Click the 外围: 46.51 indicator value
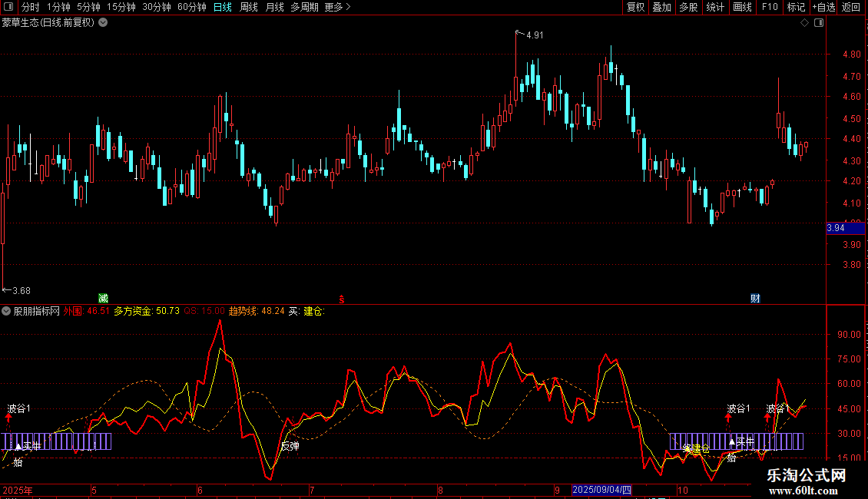 86,312
